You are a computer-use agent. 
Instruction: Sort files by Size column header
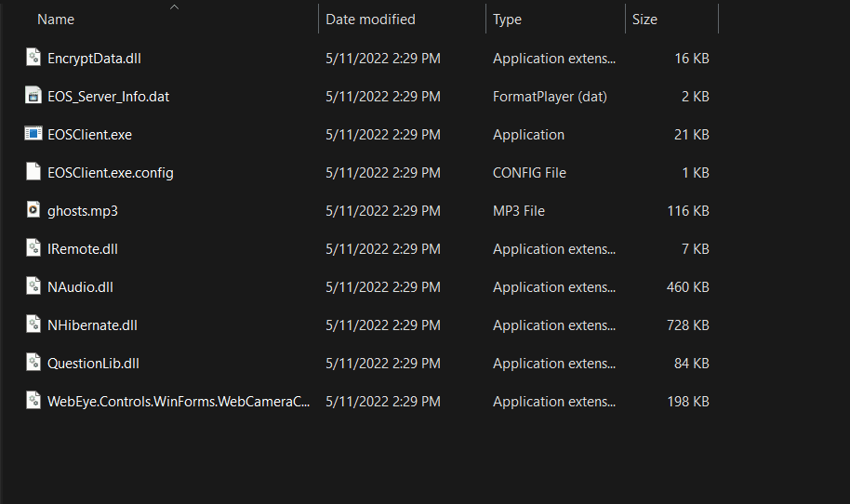point(644,20)
